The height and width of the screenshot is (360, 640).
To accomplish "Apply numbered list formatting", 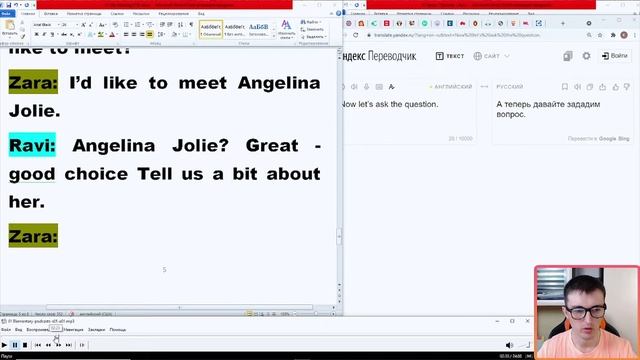I will click(x=138, y=25).
